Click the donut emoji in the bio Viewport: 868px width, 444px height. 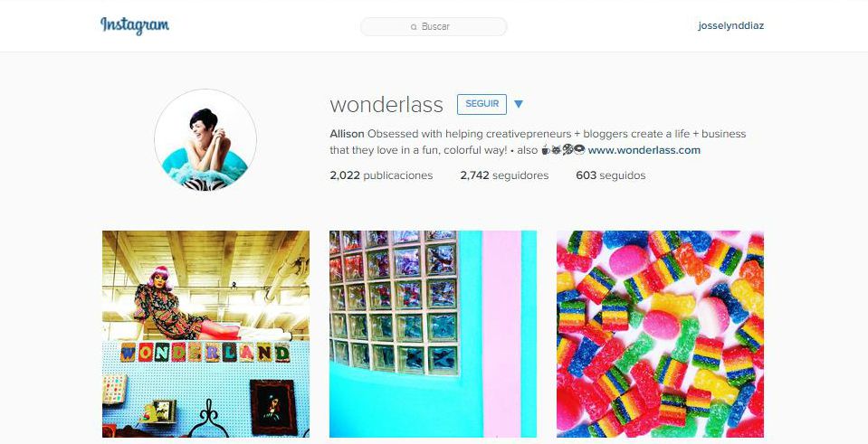pos(579,150)
